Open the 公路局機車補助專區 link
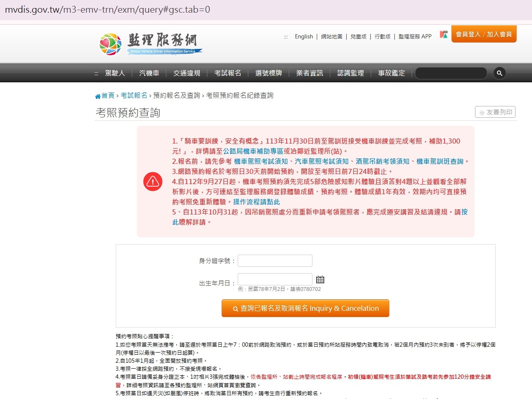Image resolution: width=532 pixels, height=399 pixels. coord(253,151)
